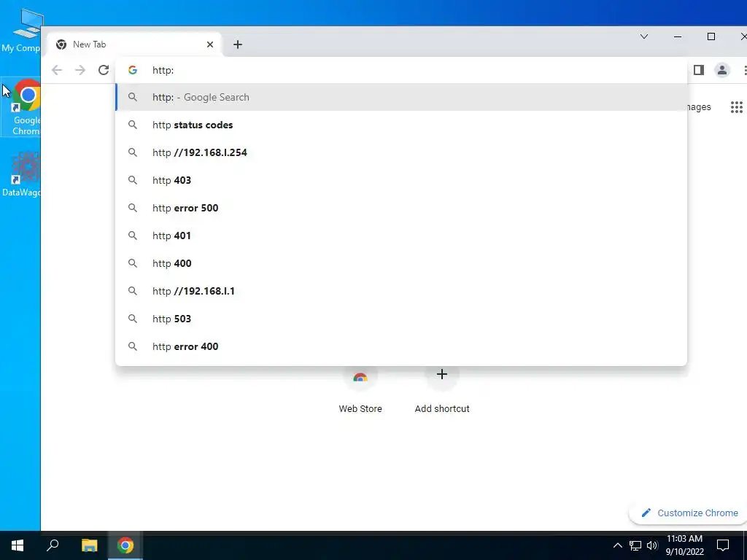The image size is (747, 560).
Task: Minimize the Chrome window
Action: [678, 36]
